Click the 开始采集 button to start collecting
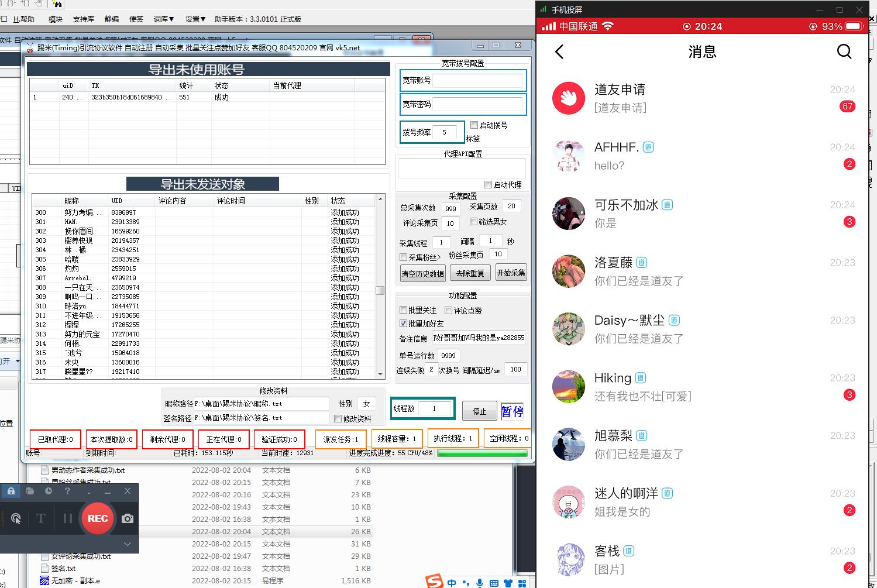Screen dimensions: 877x588 (x=511, y=272)
